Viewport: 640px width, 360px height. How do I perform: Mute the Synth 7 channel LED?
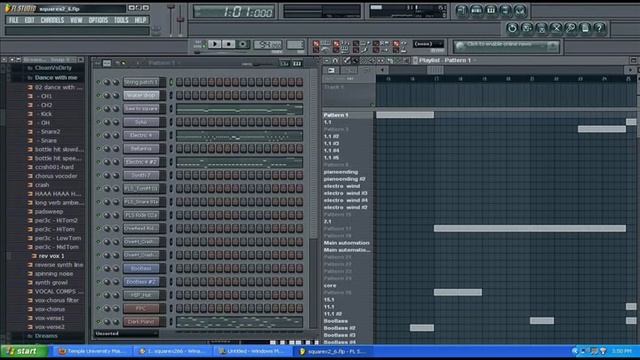coord(98,175)
